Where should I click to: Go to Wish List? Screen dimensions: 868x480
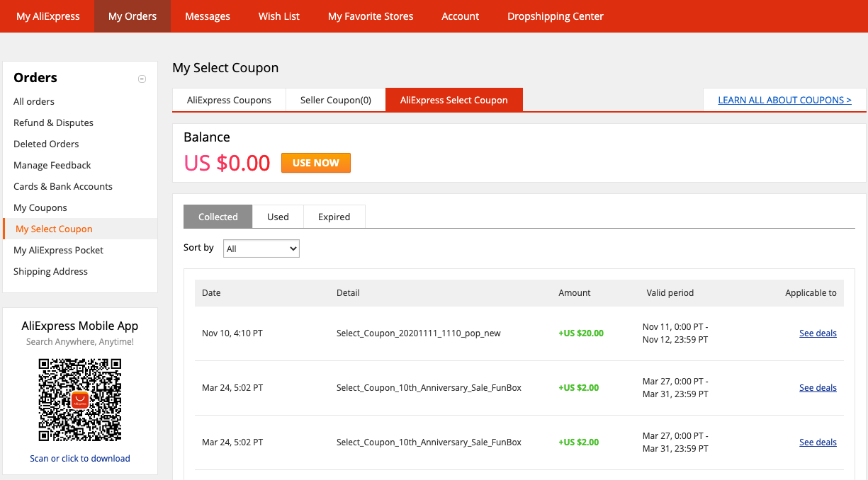(279, 16)
